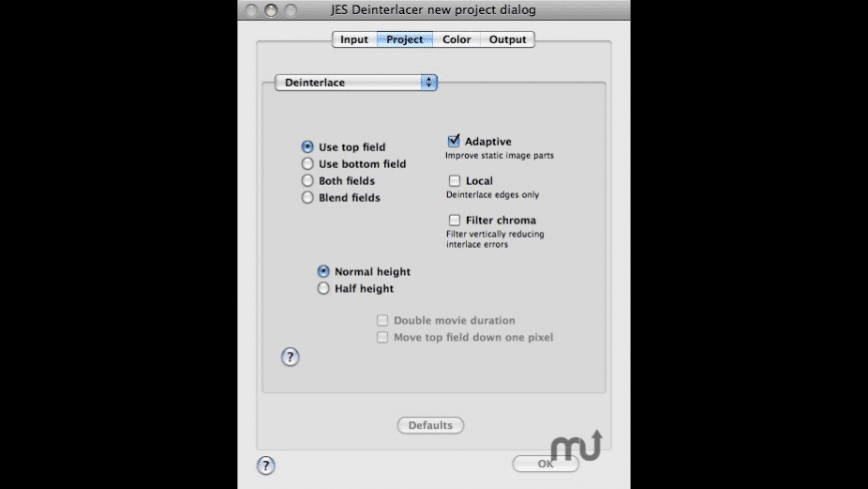Click 'Deinterlace edges only' description text

tap(493, 195)
